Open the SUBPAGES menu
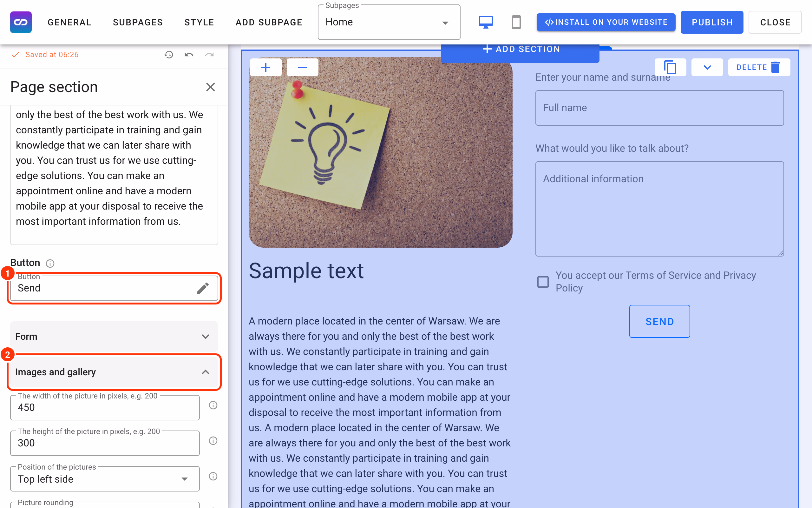The width and height of the screenshot is (812, 508). (138, 23)
